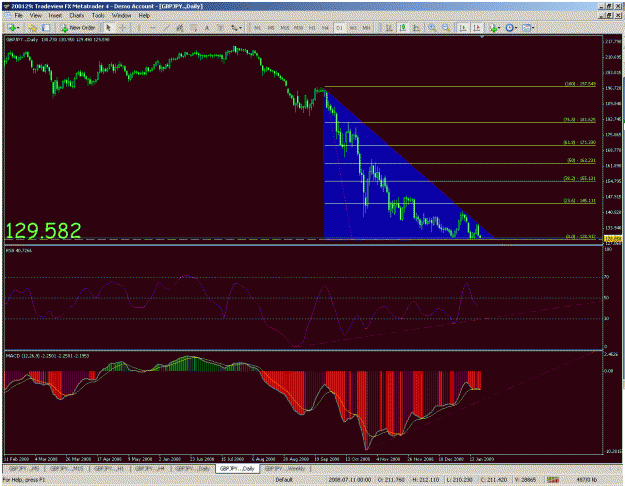Expand the templates dropdown arrow
This screenshot has width=625, height=486.
tap(533, 28)
